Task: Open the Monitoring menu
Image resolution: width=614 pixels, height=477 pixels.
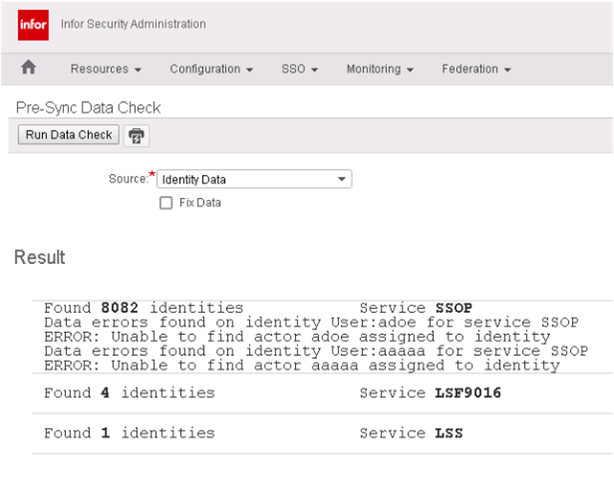Action: tap(380, 69)
